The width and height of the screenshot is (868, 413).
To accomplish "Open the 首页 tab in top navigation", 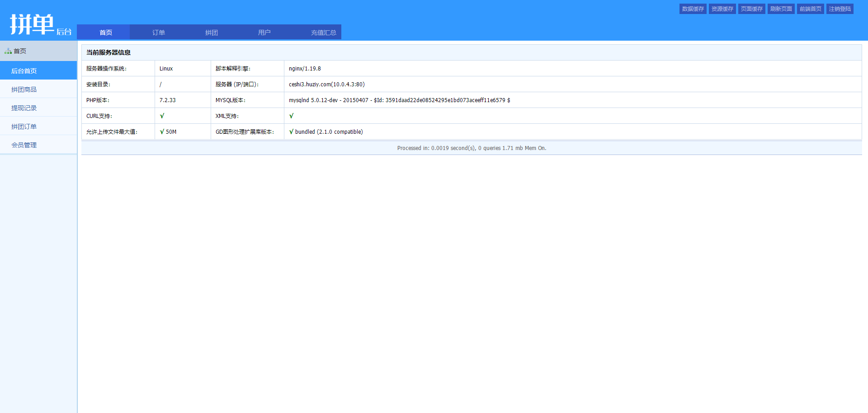I will [106, 33].
